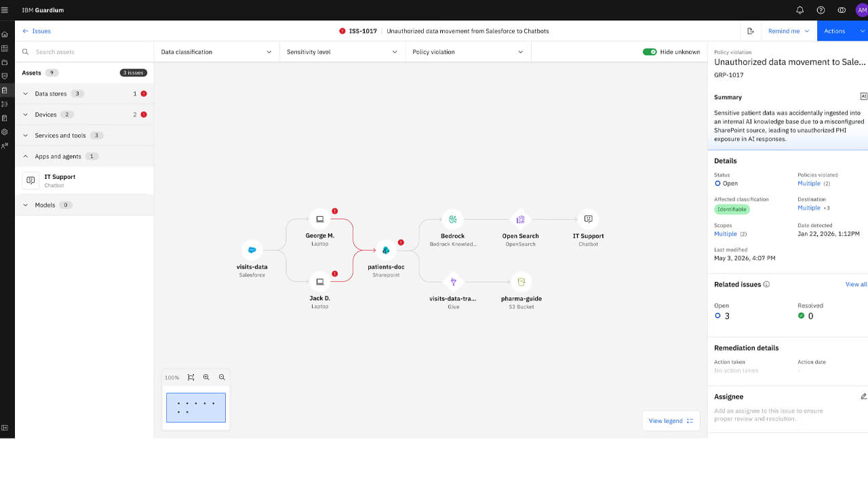Go to Home in the sidebar
This screenshot has width=868, height=488.
point(5,35)
